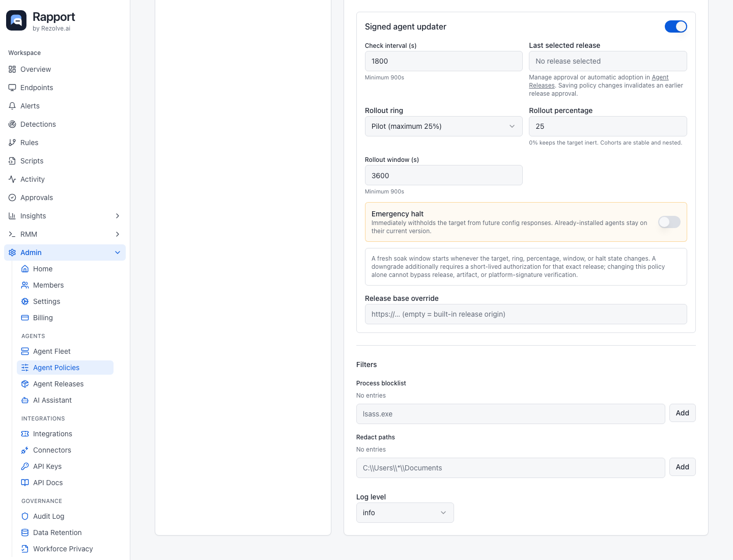Click the Agent Releases package icon
Image resolution: width=733 pixels, height=560 pixels.
pos(25,384)
